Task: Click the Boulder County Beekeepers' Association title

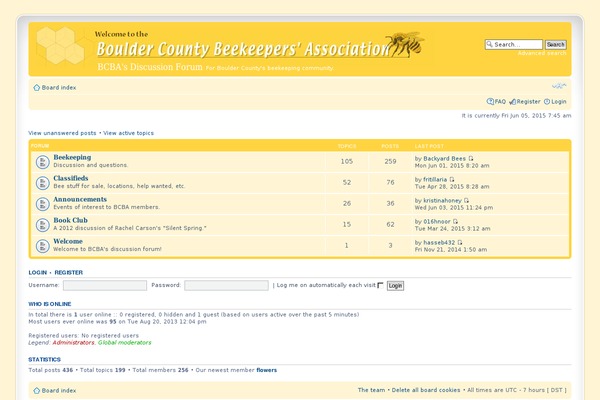Action: 243,49
